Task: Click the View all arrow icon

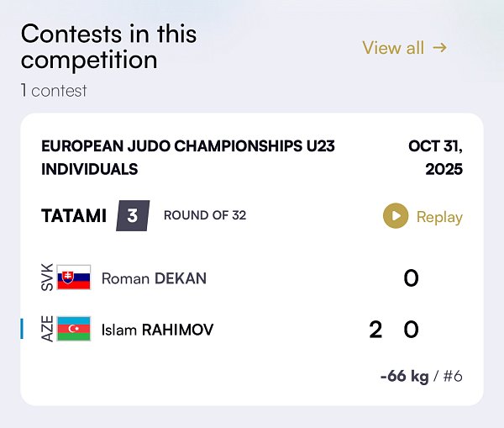Action: (439, 48)
